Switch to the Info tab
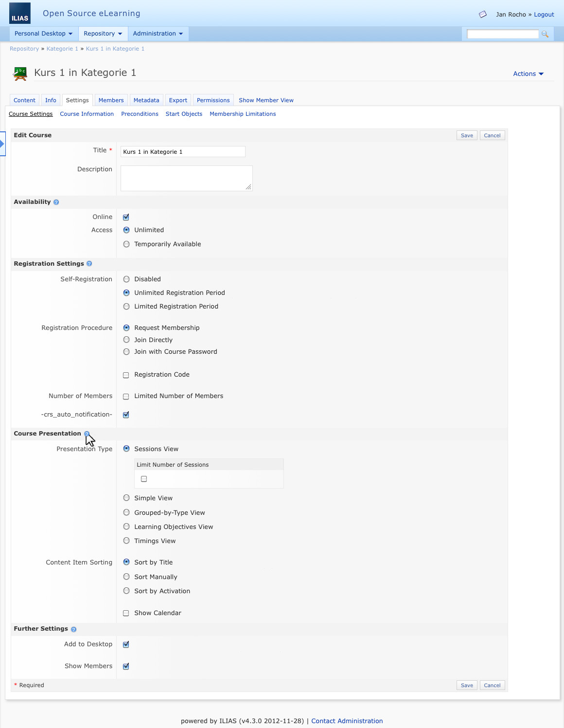Screen dimensions: 564x728 coord(51,100)
